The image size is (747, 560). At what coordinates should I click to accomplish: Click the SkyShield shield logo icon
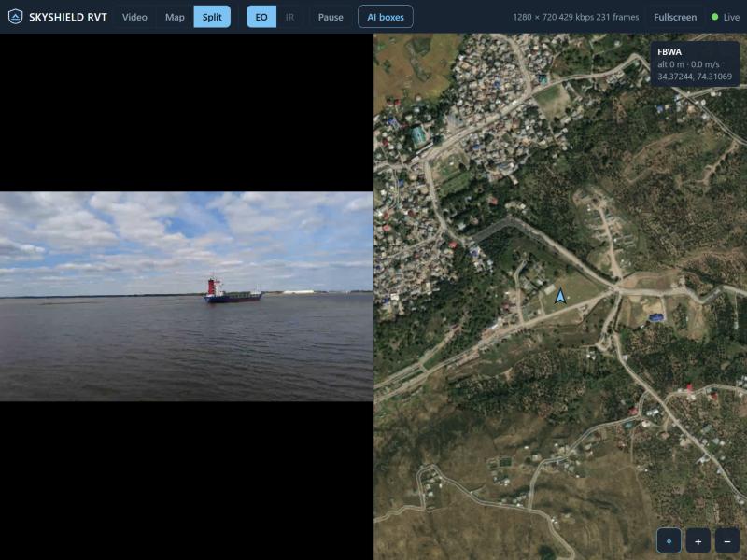coord(15,17)
